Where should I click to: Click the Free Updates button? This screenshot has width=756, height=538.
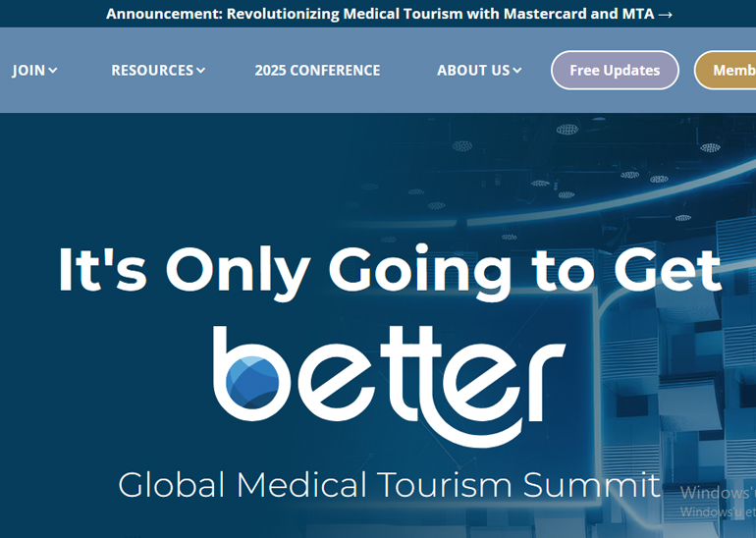615,71
